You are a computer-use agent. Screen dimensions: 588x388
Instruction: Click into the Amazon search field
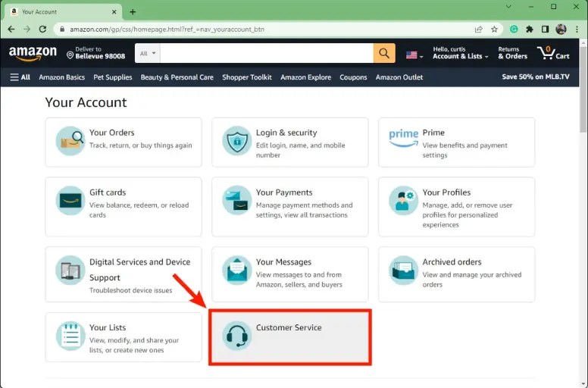267,53
